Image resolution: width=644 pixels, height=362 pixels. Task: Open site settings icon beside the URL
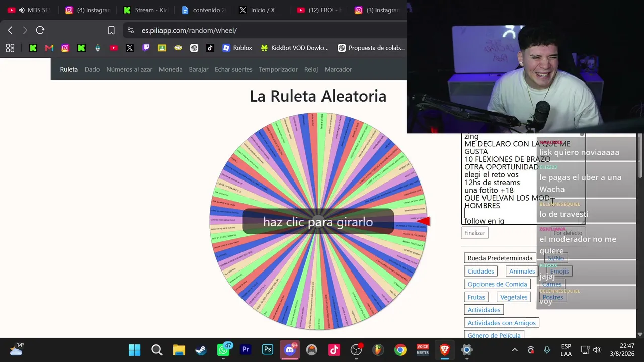[131, 30]
